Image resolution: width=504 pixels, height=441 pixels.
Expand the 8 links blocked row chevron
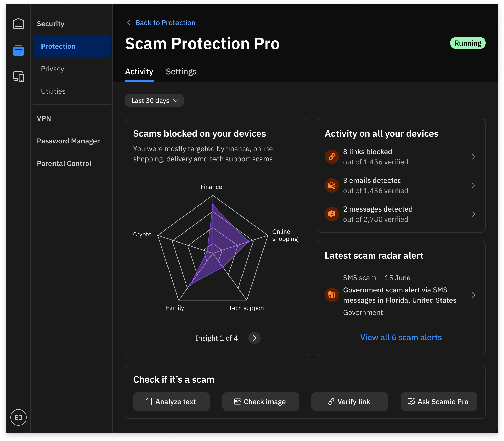click(x=473, y=157)
